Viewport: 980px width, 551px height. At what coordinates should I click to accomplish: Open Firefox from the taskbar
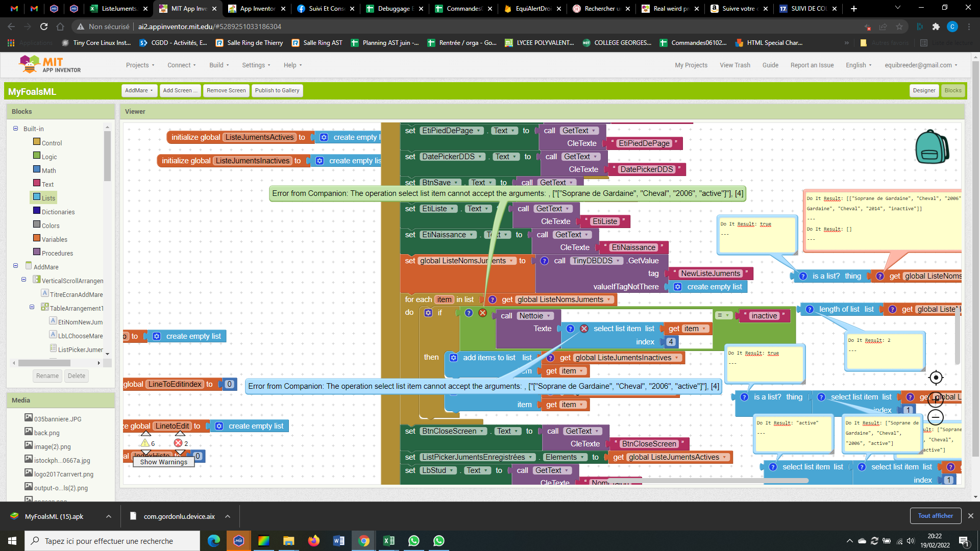(x=314, y=541)
